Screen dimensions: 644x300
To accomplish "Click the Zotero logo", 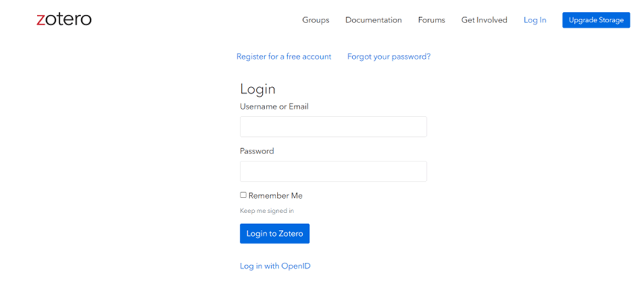I will coord(64,19).
